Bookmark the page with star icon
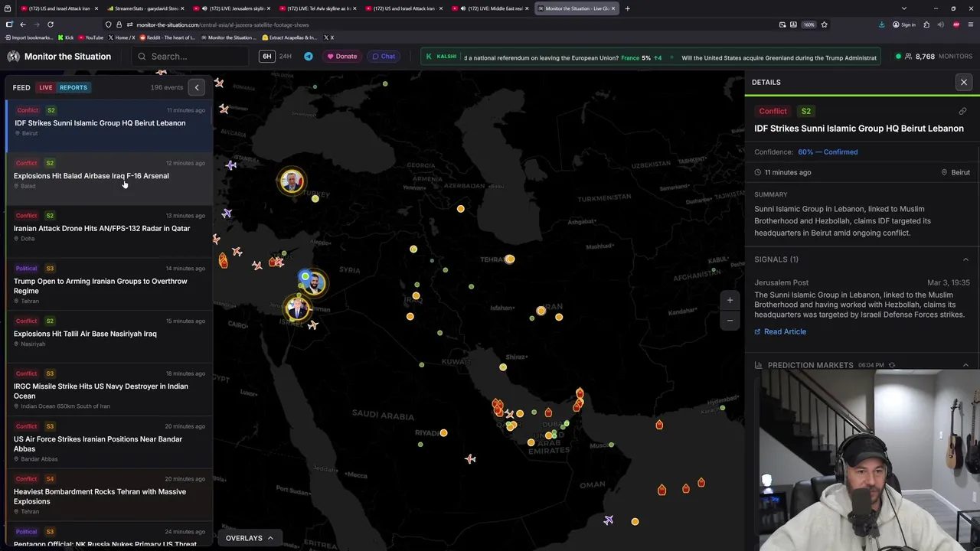This screenshot has height=551, width=980. click(824, 24)
